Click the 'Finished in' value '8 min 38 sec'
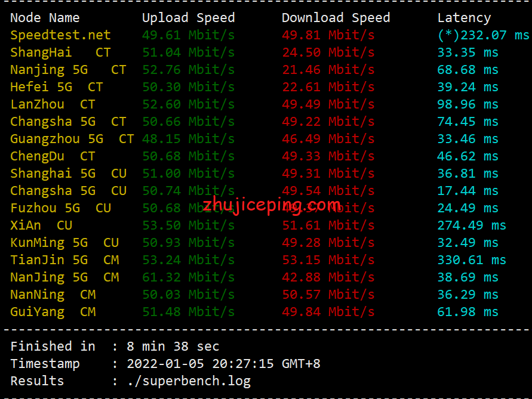 click(x=173, y=346)
